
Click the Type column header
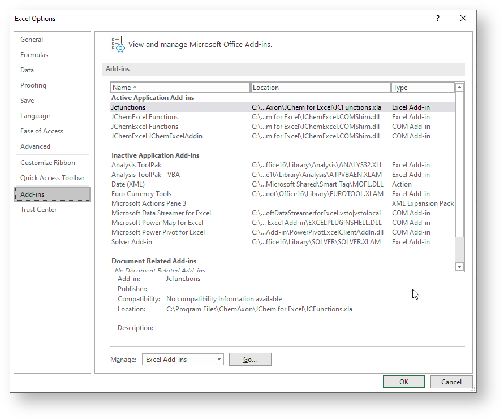tap(422, 88)
